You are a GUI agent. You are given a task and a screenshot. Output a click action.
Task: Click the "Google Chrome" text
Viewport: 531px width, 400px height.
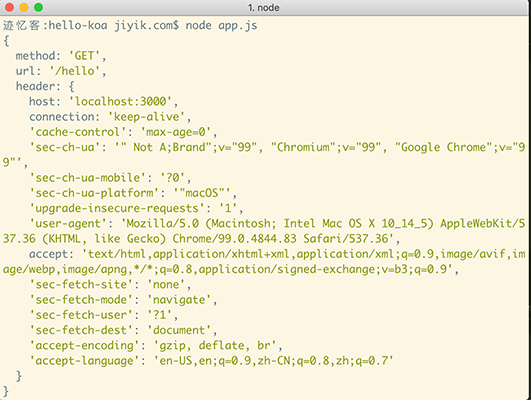pos(444,147)
